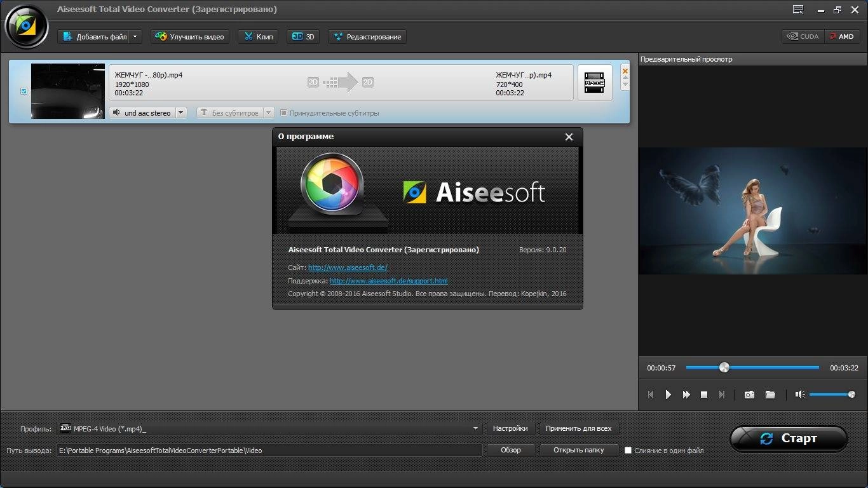Screen dimensions: 868x488
Task: Open the menu icon in the title bar
Action: point(798,10)
